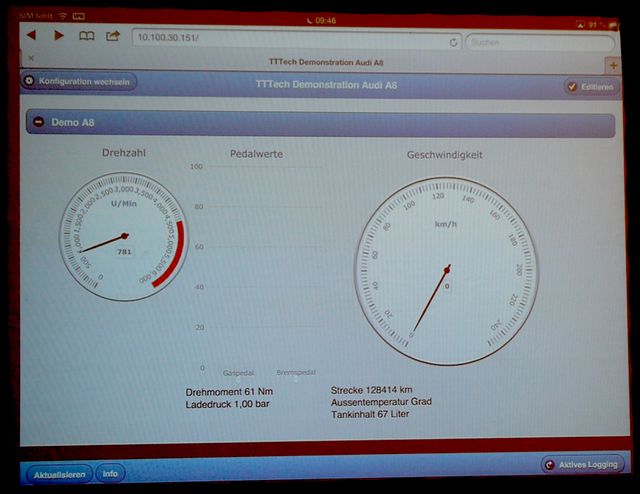The width and height of the screenshot is (640, 494).
Task: Click into the Suchen search field
Action: point(540,42)
